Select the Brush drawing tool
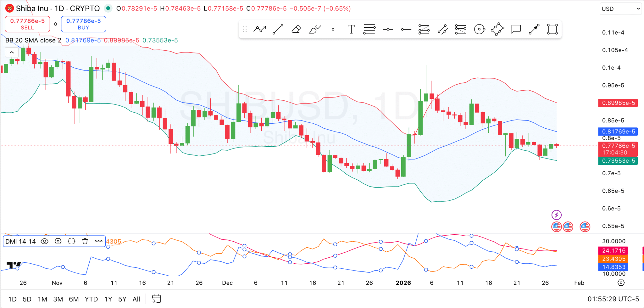 click(x=314, y=29)
